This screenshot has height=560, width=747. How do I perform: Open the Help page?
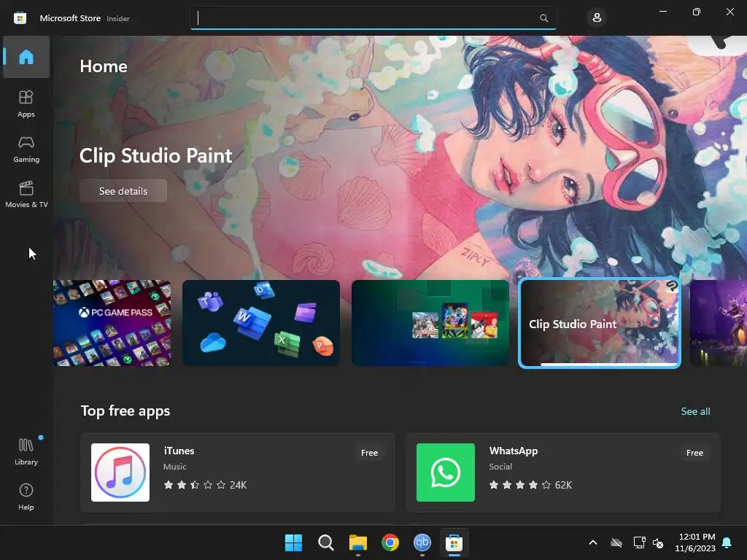click(26, 497)
